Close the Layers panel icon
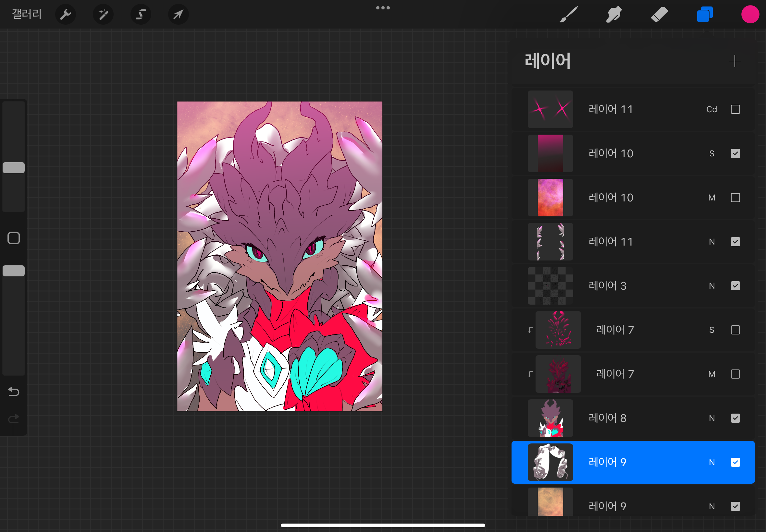 coord(705,14)
